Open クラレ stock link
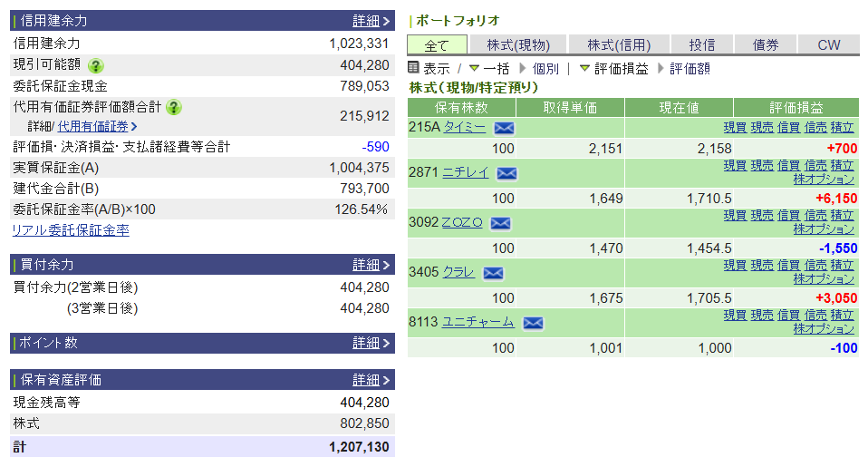Viewport: 868px width, 467px height. coord(458,272)
